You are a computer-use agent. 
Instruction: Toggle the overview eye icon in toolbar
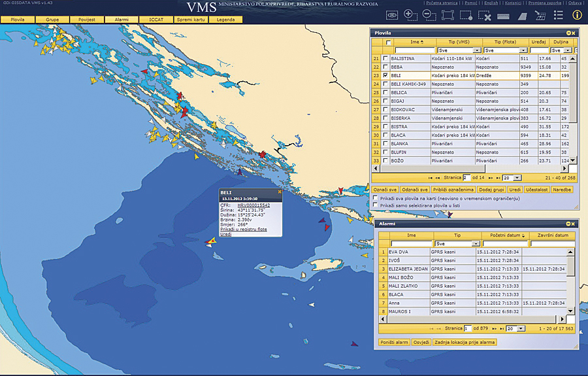[x=391, y=14]
